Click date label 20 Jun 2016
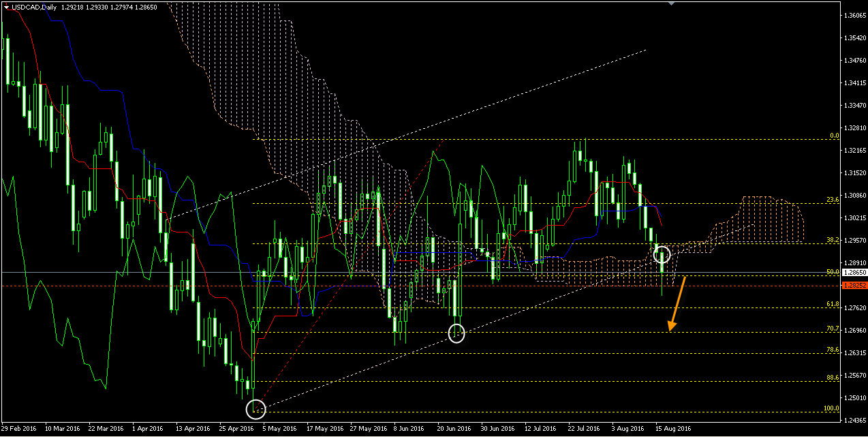The image size is (868, 437). coord(452,429)
